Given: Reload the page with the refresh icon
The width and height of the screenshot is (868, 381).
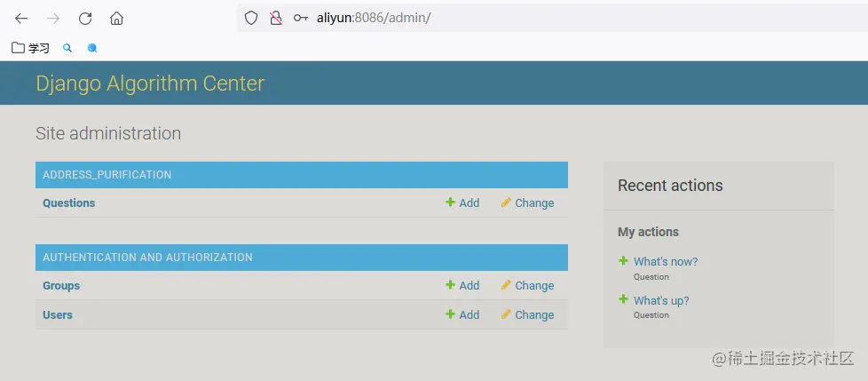Looking at the screenshot, I should click(x=84, y=19).
